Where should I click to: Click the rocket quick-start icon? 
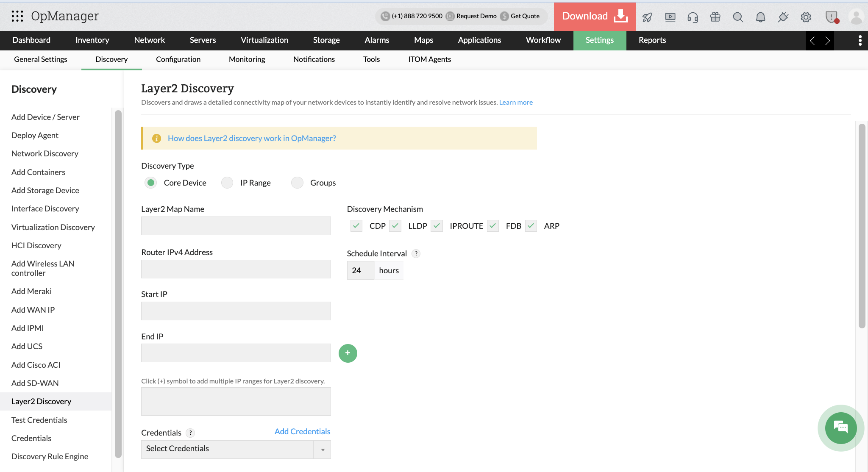pos(647,17)
